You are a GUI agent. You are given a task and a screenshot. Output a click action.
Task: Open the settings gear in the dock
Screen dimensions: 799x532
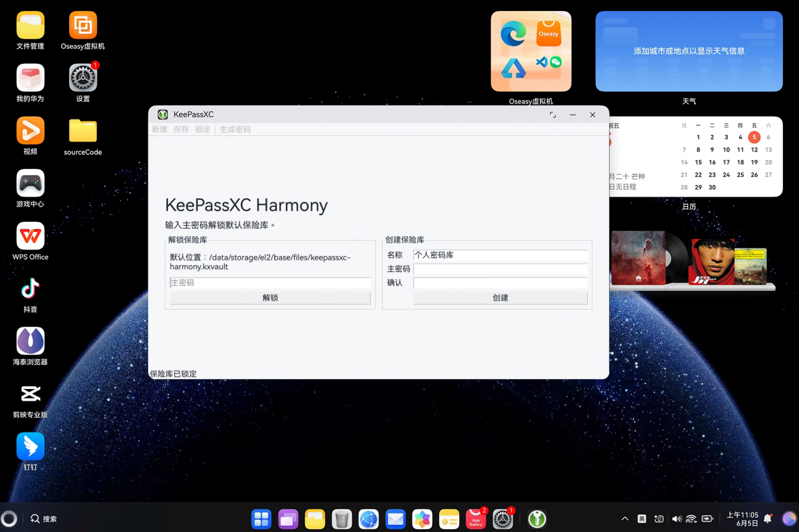503,519
